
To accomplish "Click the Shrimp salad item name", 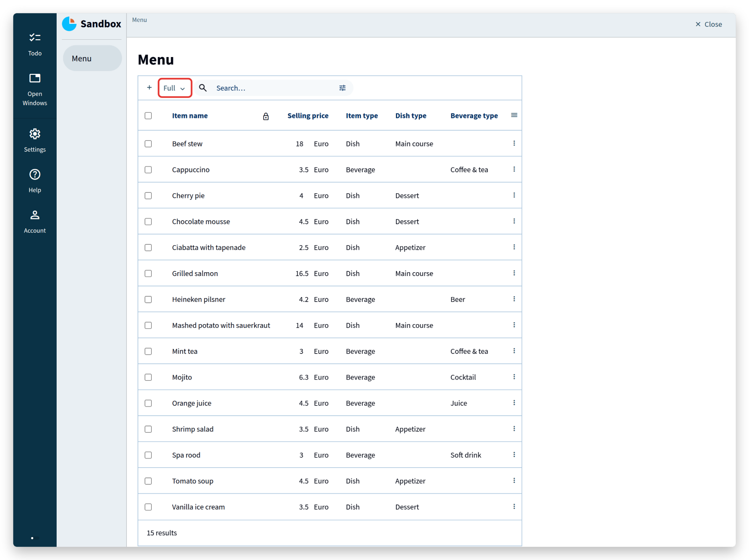I will pos(192,429).
